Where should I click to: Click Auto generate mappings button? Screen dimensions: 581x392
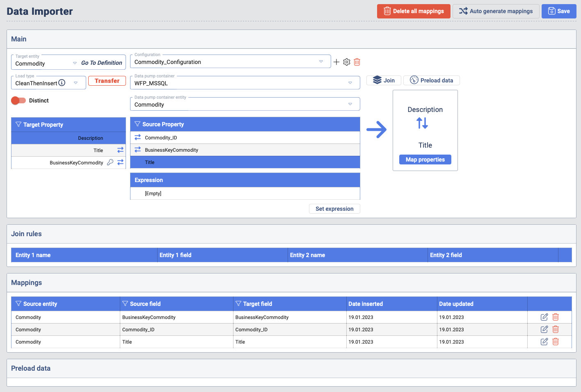click(x=496, y=11)
